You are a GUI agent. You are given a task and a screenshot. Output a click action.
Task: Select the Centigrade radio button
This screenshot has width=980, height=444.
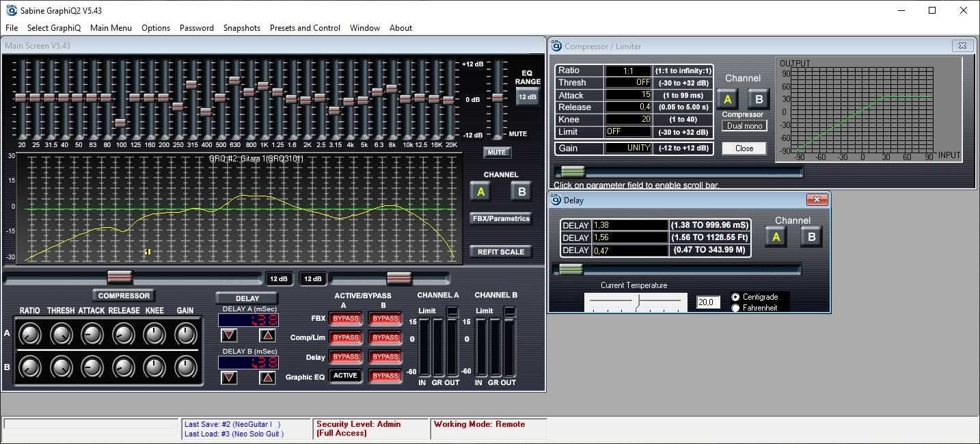[735, 297]
